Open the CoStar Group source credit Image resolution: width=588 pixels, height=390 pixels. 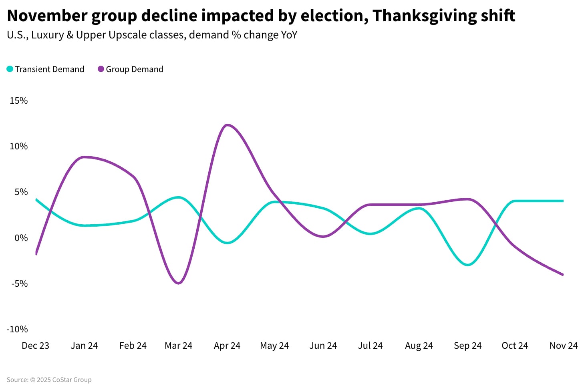pos(49,380)
